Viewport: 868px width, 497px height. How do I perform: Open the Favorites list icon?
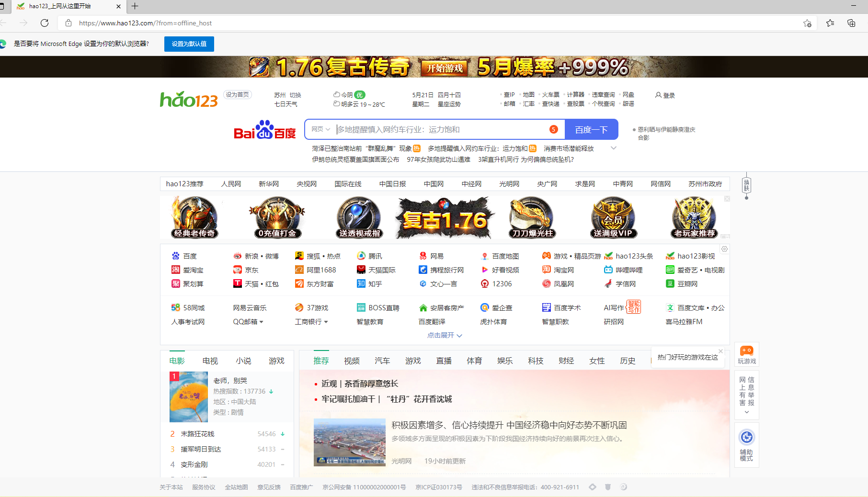(x=830, y=23)
